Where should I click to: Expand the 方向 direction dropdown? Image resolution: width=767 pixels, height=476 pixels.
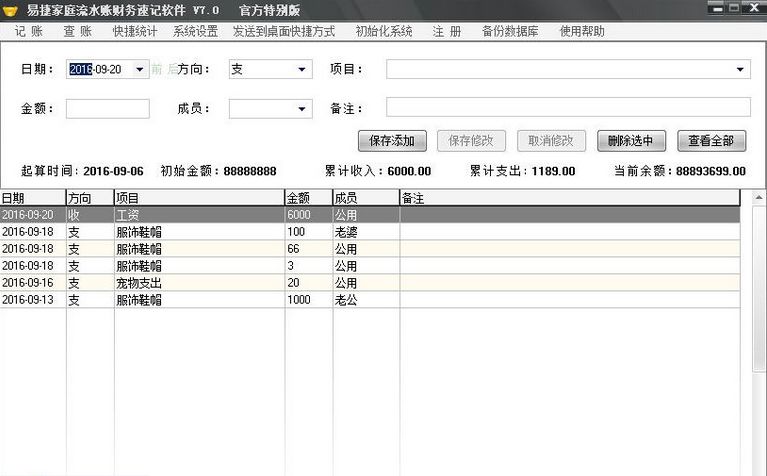(302, 69)
